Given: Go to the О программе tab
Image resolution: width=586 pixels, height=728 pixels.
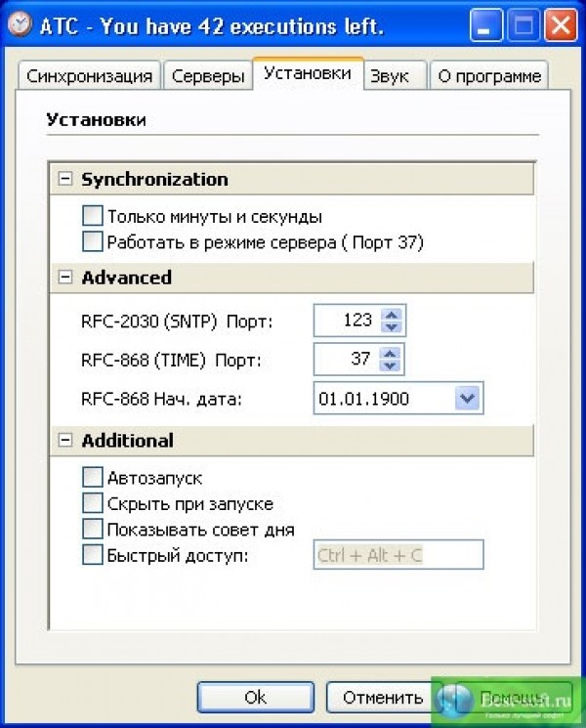Looking at the screenshot, I should coord(489,75).
